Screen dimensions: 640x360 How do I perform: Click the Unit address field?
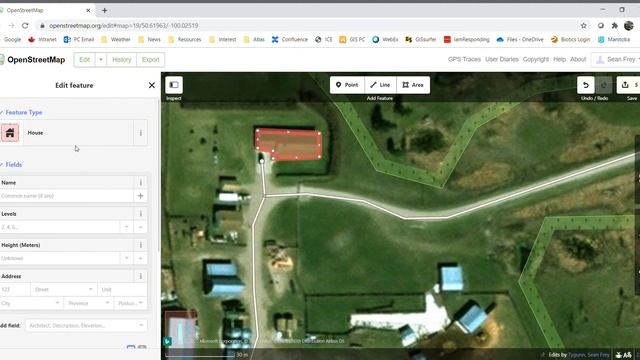tap(122, 289)
